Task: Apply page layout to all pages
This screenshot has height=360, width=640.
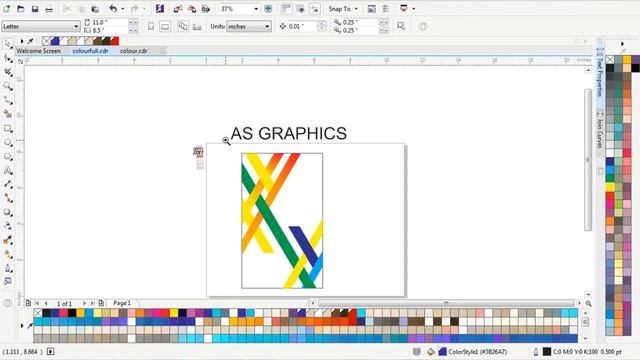Action: click(182, 27)
